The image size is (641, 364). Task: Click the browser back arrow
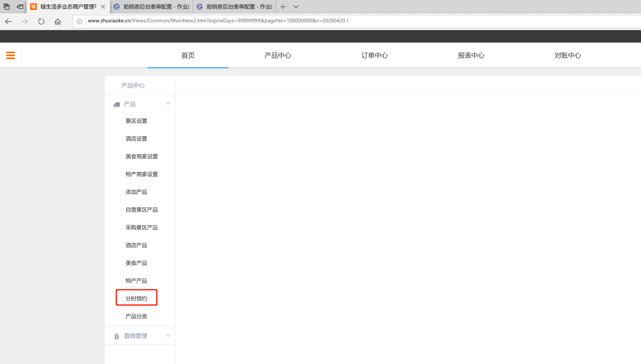[8, 21]
